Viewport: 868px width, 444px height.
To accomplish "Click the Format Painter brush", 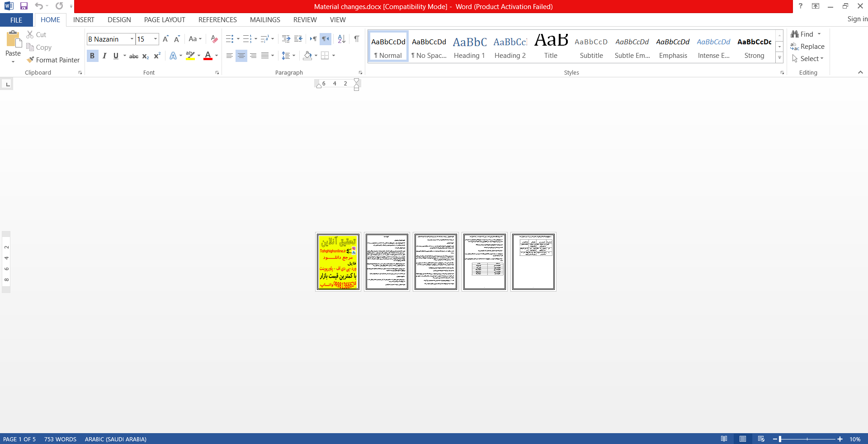I will click(53, 60).
